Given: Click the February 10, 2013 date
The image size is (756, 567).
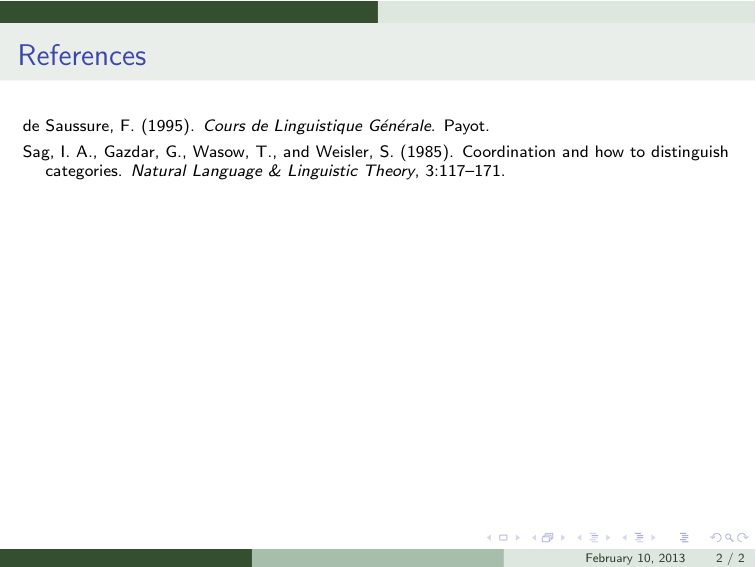Looking at the screenshot, I should click(x=635, y=558).
